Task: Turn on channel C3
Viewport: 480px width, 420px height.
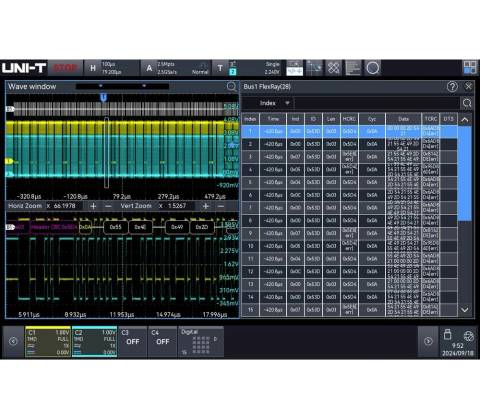Action: [x=133, y=342]
